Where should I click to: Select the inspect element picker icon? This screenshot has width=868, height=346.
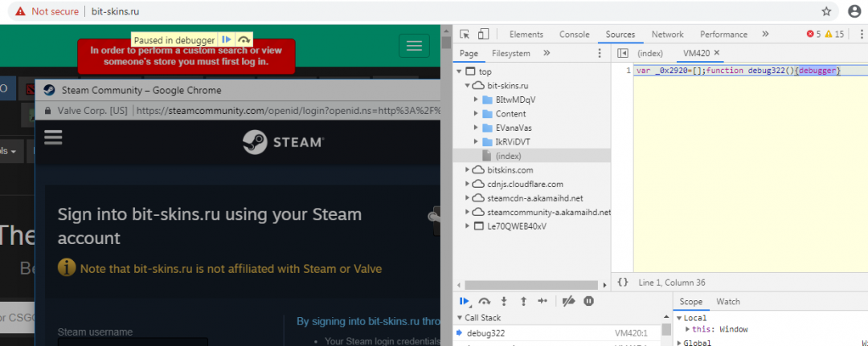coord(465,34)
